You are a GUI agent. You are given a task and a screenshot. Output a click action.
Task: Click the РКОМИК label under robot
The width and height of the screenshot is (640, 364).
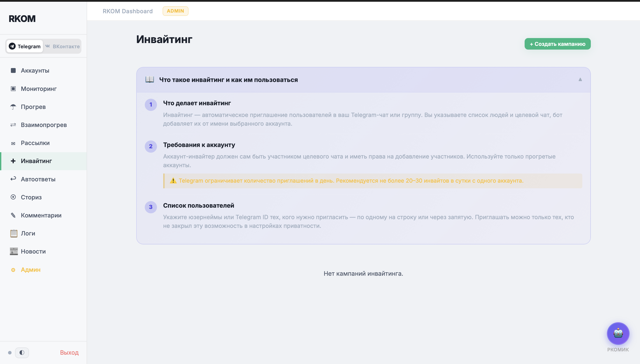click(618, 349)
